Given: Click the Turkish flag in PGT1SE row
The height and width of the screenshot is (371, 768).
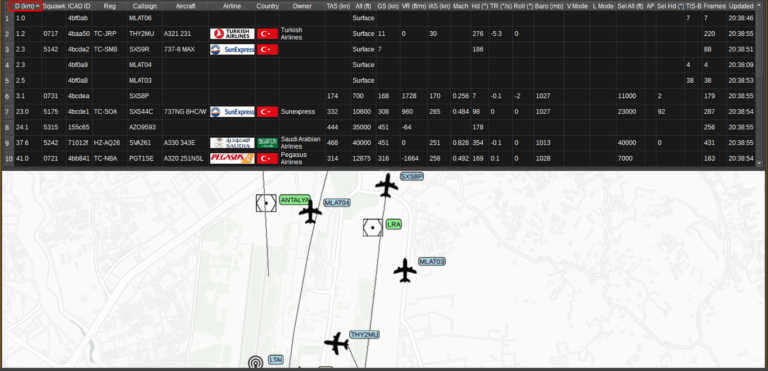Looking at the screenshot, I should click(267, 158).
